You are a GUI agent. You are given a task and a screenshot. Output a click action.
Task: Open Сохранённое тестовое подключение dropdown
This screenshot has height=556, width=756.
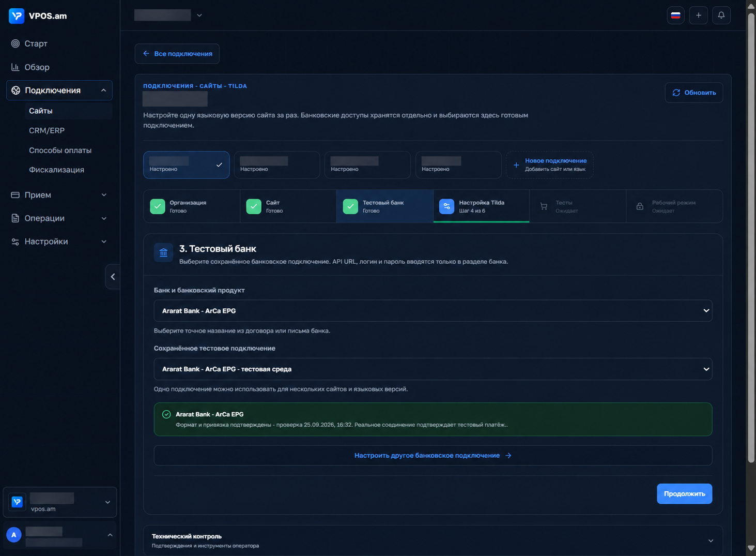tap(433, 369)
